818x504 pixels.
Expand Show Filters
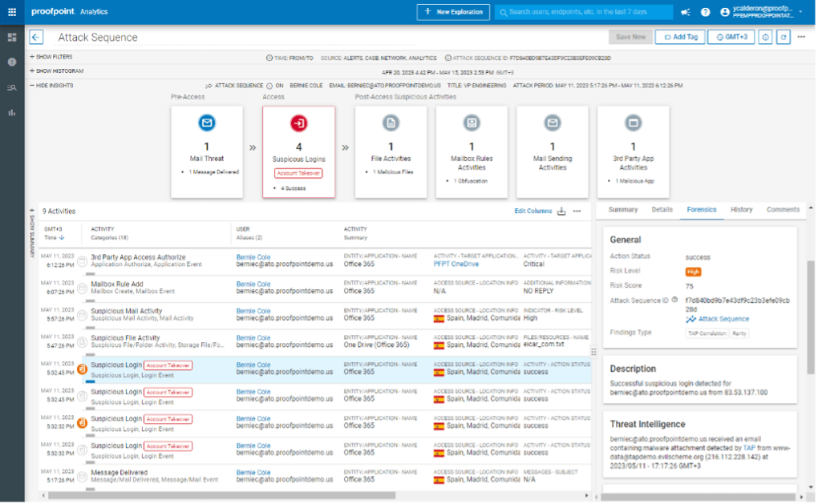click(x=51, y=57)
